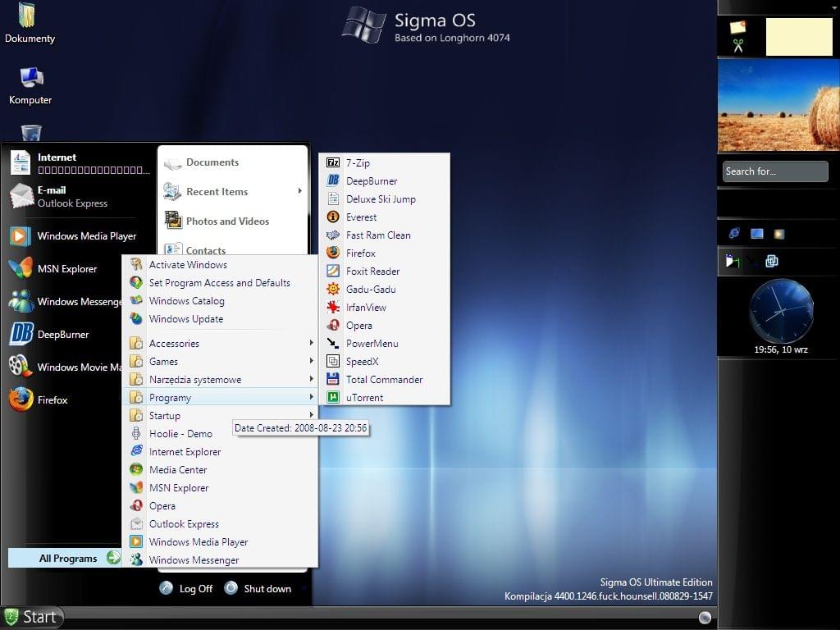
Task: Click All Programs green arrow
Action: tap(113, 558)
